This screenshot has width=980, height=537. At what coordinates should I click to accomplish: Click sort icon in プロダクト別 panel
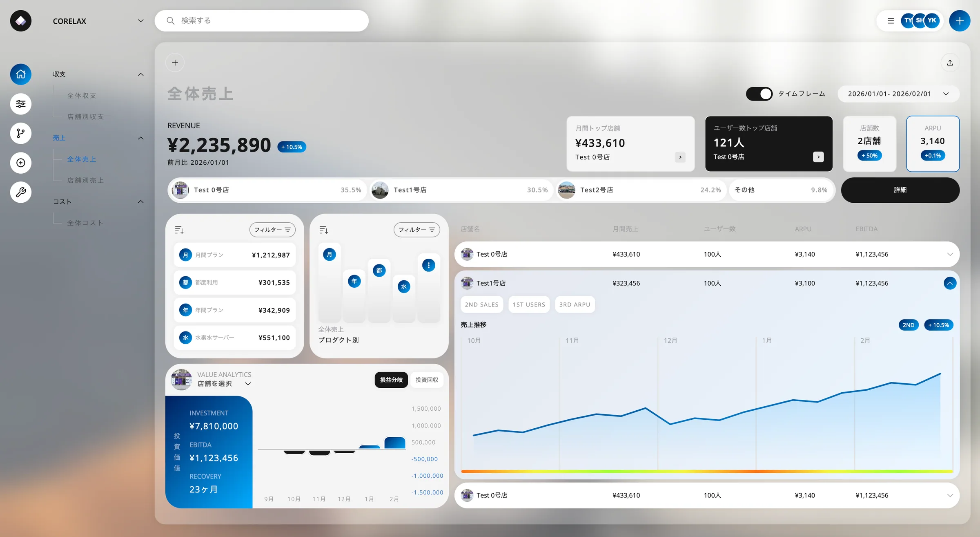pos(324,230)
